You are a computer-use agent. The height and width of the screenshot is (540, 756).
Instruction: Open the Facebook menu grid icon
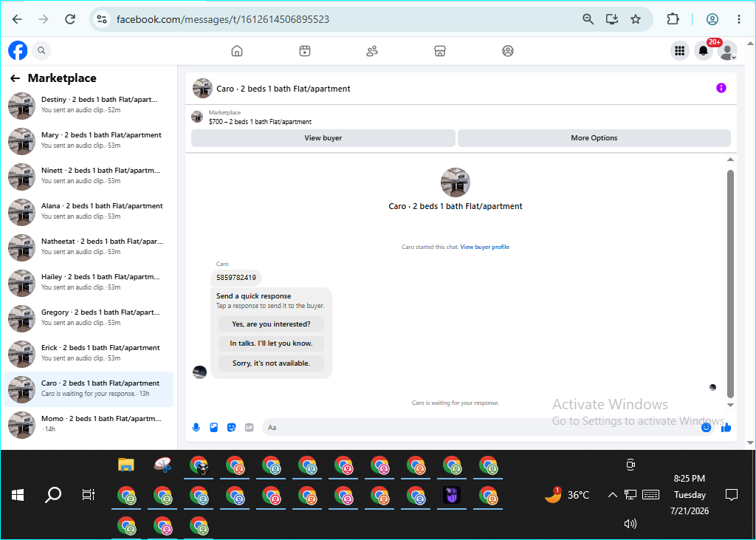(680, 51)
